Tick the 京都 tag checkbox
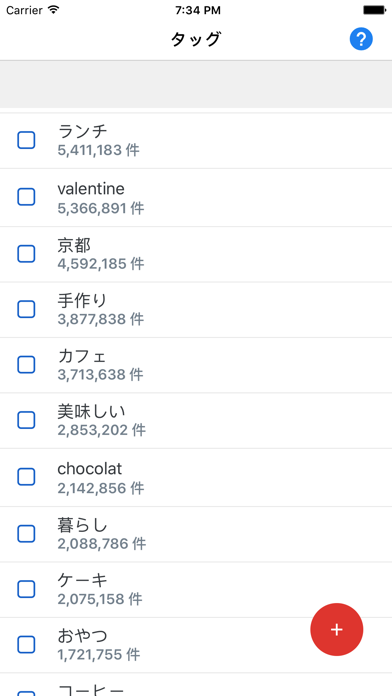392x696 pixels. pos(26,253)
